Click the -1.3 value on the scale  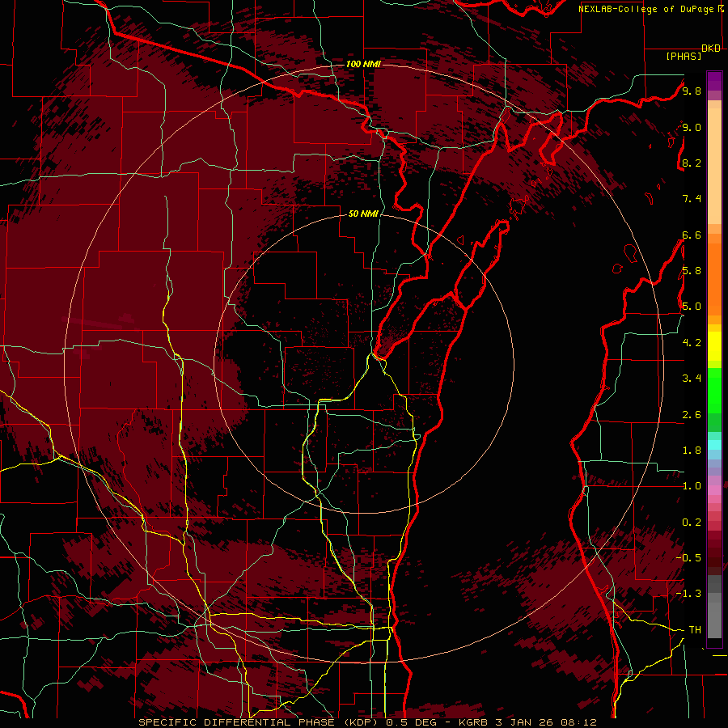(688, 594)
